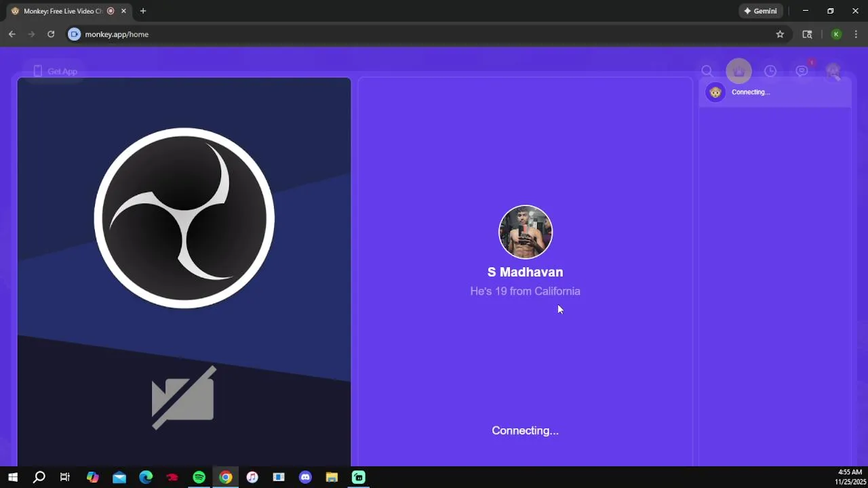868x488 pixels.
Task: Close the Monkey browser tab
Action: (123, 11)
